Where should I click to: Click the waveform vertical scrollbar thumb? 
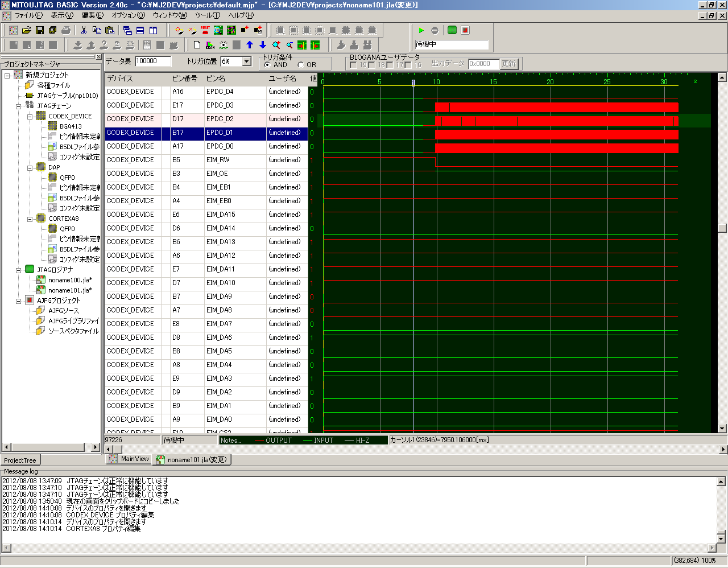click(722, 228)
